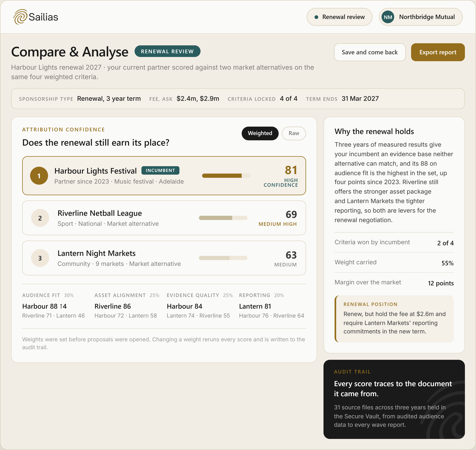Click Harbour 88 audience fit value
This screenshot has width=476, height=450.
[x=44, y=306]
